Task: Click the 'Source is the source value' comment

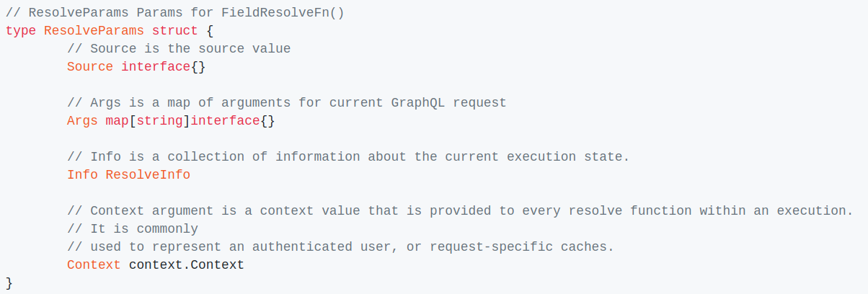Action: click(179, 48)
